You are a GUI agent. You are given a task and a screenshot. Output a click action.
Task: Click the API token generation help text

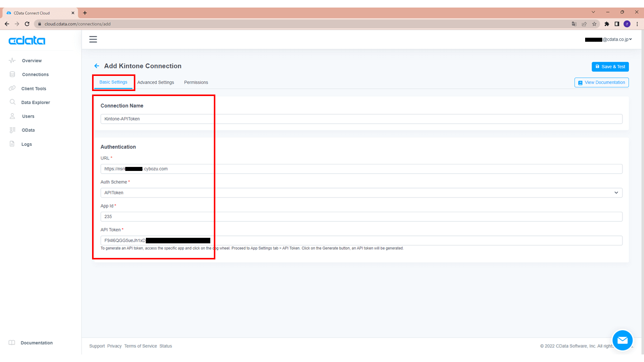click(252, 248)
